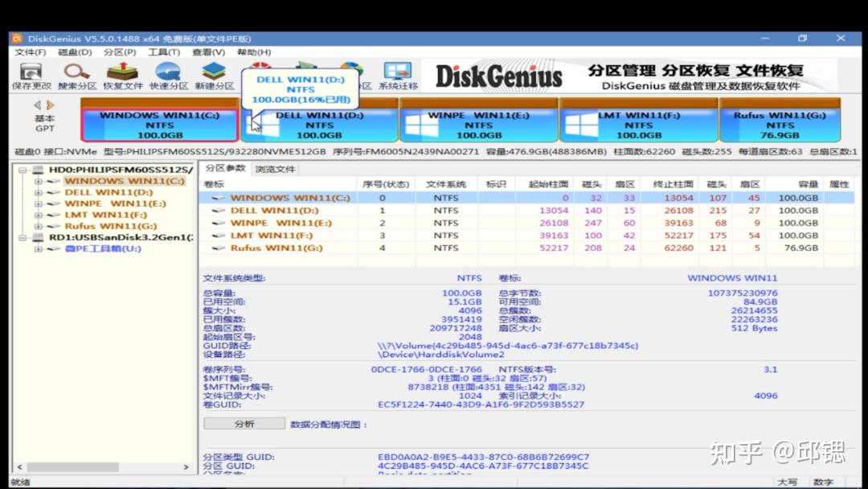
Task: Open the 工具(T) menu
Action: pos(164,52)
